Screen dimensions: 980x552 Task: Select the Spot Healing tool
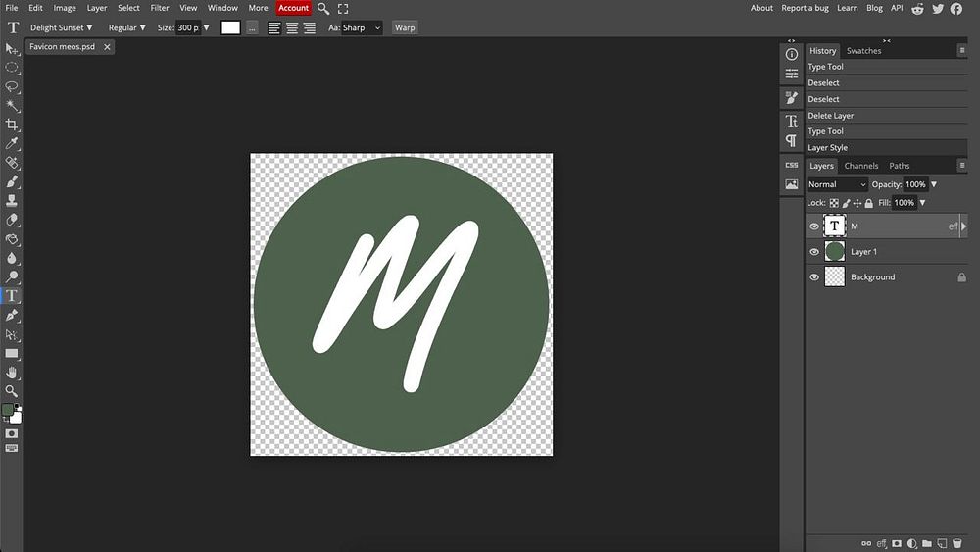click(x=11, y=163)
